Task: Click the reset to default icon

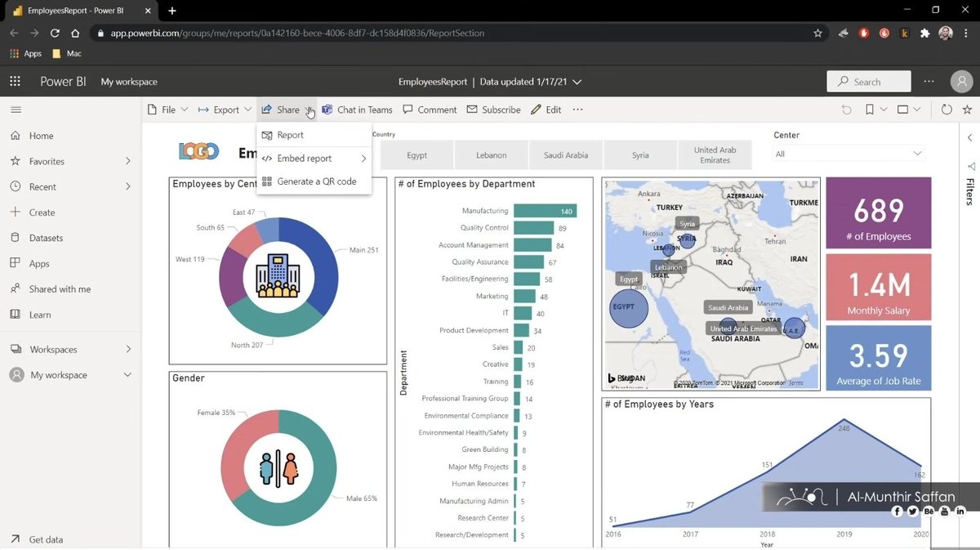Action: click(846, 110)
